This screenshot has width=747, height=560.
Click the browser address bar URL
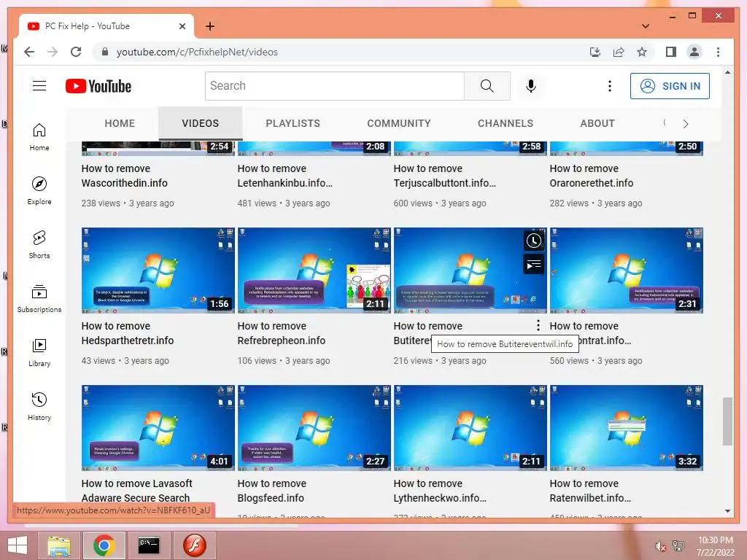coord(197,52)
